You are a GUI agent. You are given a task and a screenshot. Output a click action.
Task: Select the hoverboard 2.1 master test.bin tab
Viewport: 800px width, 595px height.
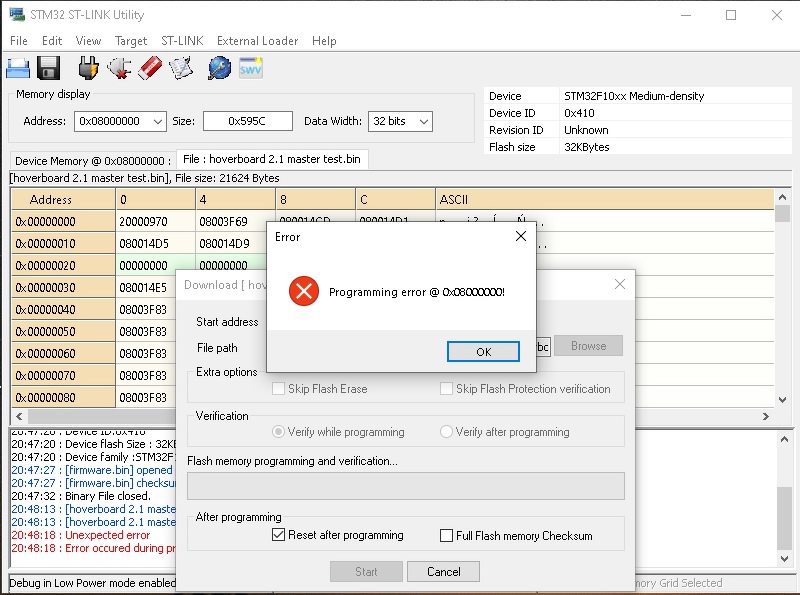pyautogui.click(x=272, y=159)
